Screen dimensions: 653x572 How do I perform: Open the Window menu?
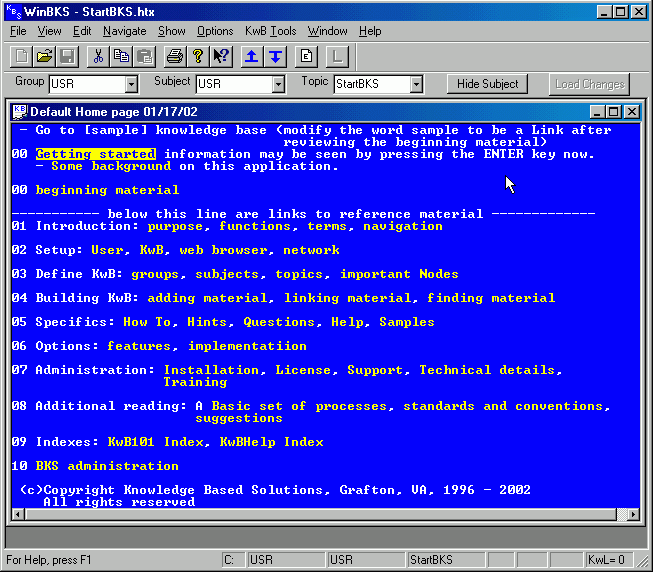(x=328, y=31)
